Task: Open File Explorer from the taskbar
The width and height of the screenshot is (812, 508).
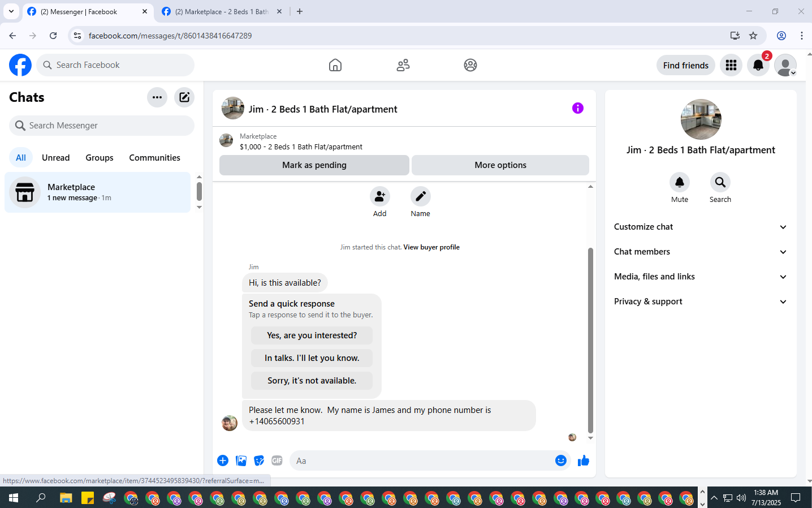Action: pos(66,498)
